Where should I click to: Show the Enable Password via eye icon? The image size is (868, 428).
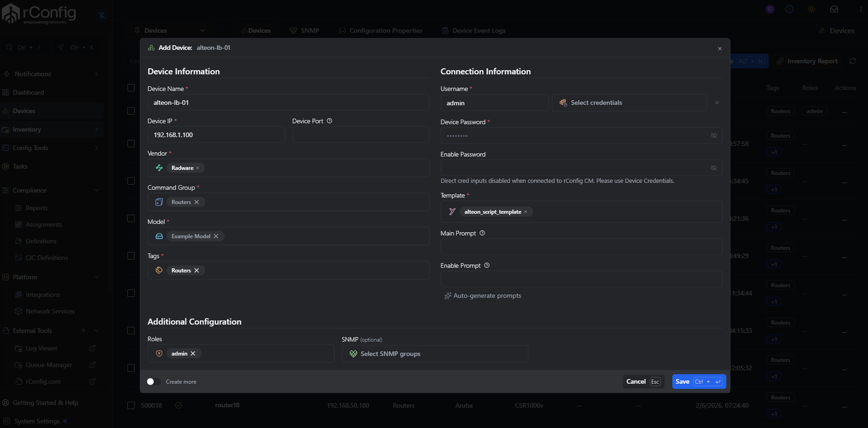713,168
